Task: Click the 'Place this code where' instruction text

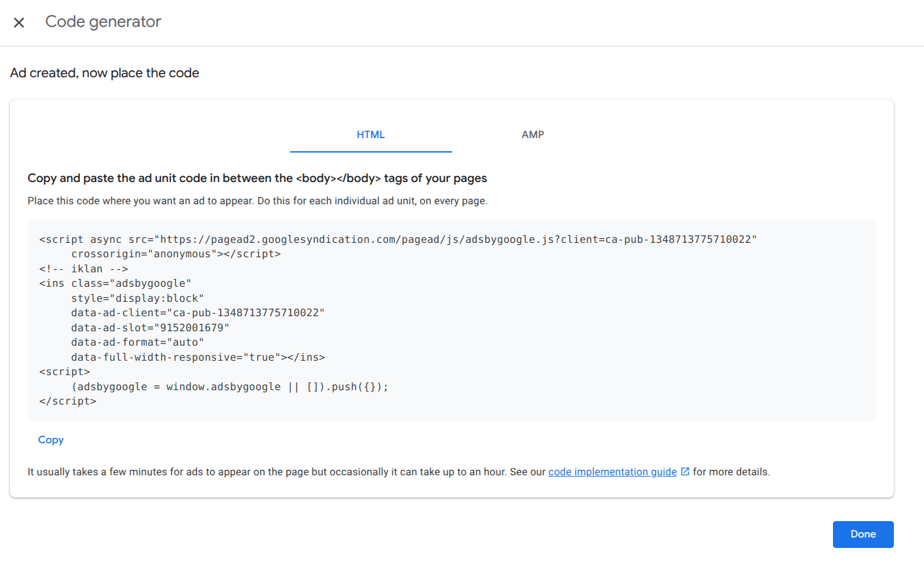Action: (257, 201)
